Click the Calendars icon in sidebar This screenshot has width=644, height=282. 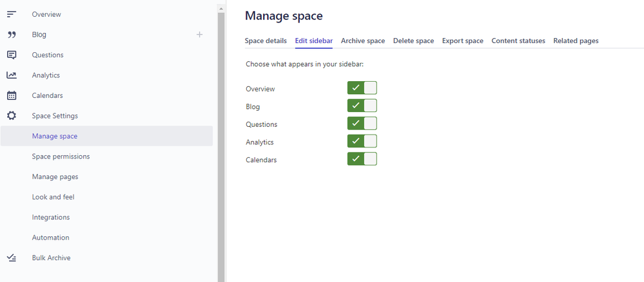tap(12, 96)
